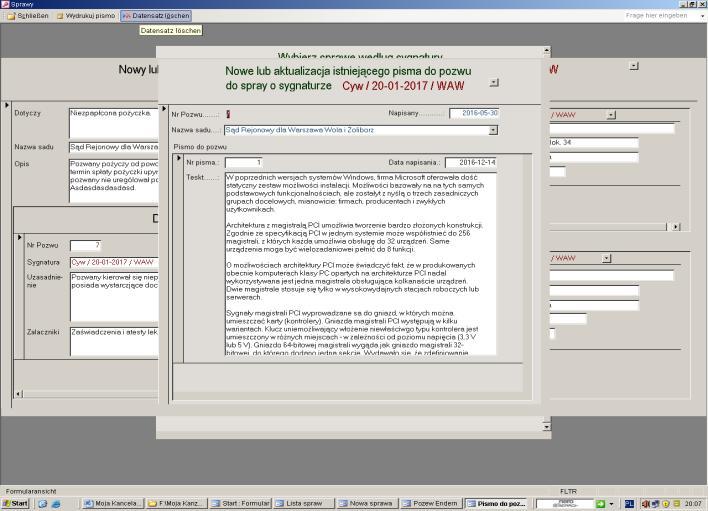
Task: Click the Napisany date field 2016-05-30
Action: [474, 113]
